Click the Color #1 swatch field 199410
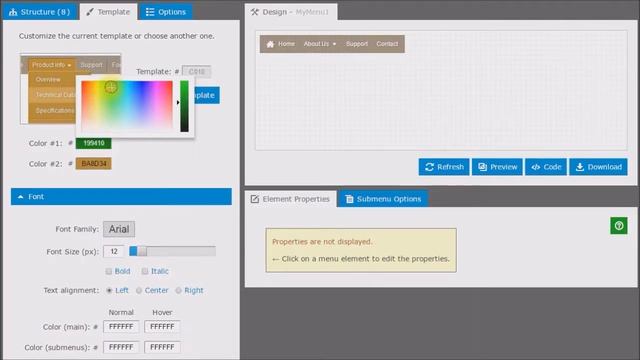 coord(93,143)
